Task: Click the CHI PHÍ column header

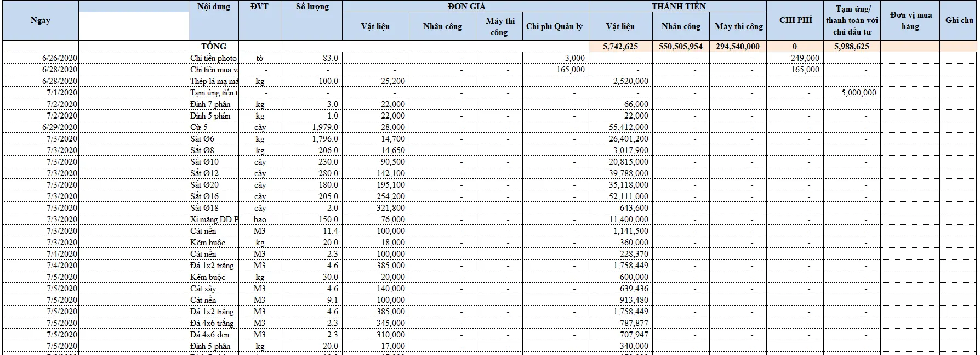Action: pyautogui.click(x=795, y=20)
